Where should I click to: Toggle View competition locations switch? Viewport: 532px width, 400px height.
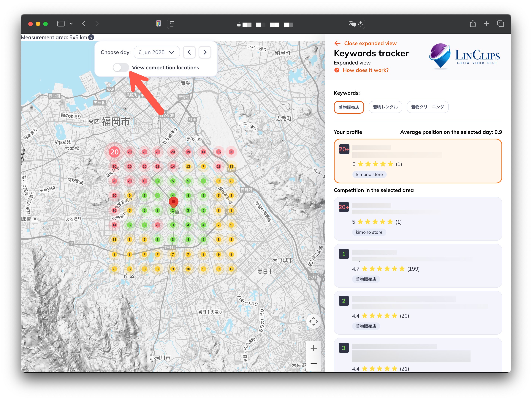click(121, 68)
